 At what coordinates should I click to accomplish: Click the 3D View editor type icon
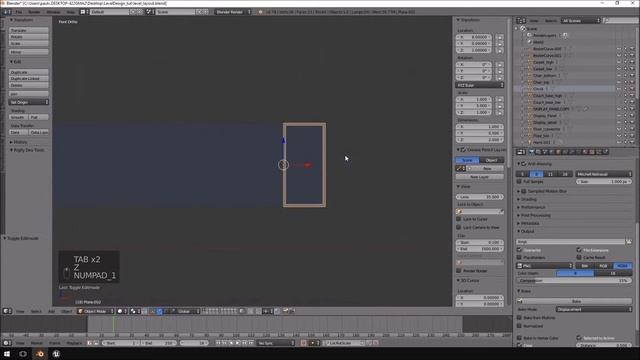coord(7,311)
